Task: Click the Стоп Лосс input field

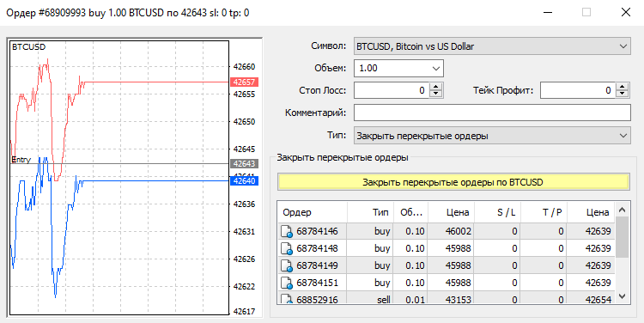Action: pos(392,90)
